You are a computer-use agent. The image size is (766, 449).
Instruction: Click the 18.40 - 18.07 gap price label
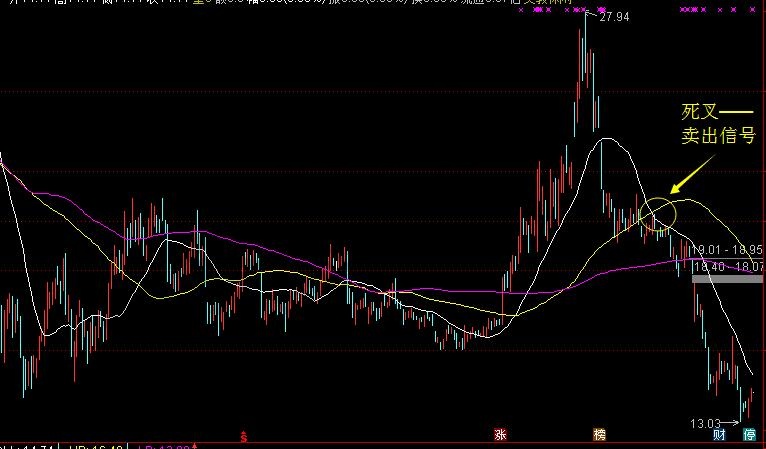(x=727, y=266)
